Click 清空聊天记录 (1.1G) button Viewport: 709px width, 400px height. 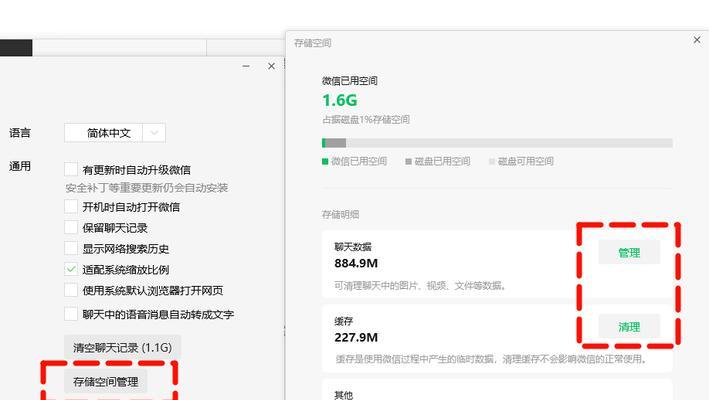pos(123,347)
